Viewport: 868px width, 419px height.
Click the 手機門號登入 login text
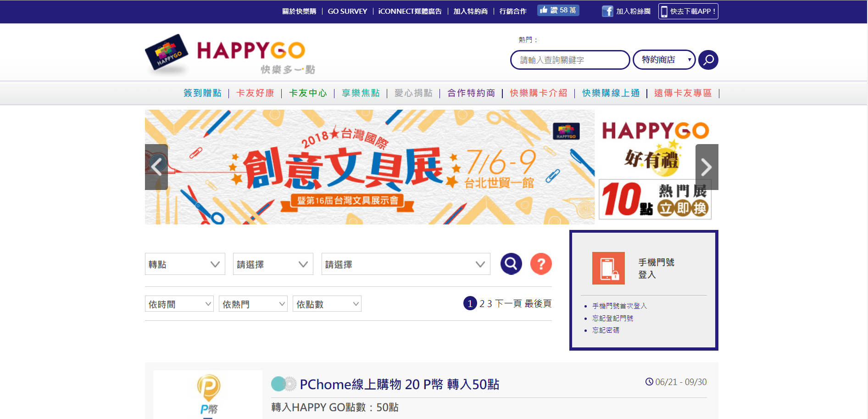tap(656, 268)
